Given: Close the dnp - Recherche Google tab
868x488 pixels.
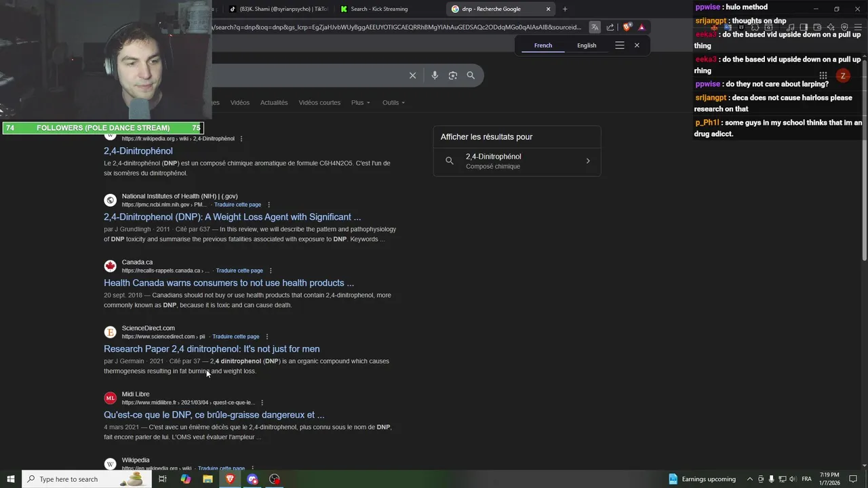Looking at the screenshot, I should (x=549, y=9).
